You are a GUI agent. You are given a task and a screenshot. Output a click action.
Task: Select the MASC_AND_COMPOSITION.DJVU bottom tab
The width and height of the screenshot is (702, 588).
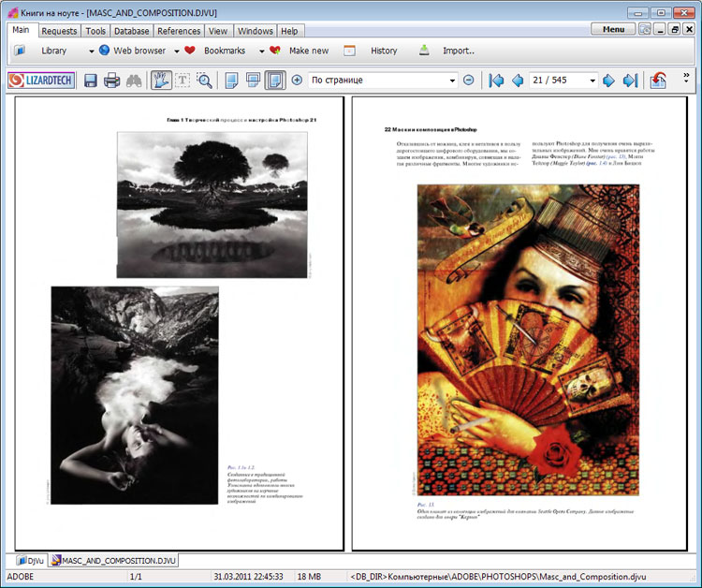[113, 560]
